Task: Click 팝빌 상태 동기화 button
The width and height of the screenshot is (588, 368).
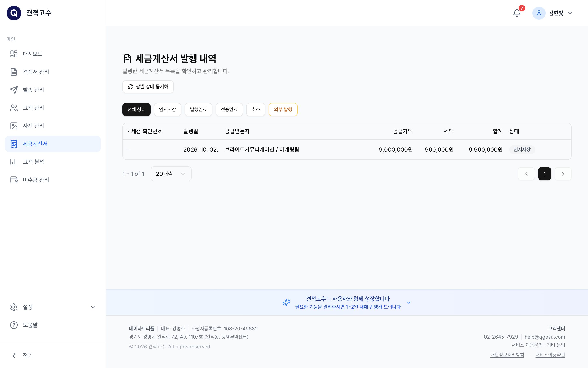Action: pos(148,87)
